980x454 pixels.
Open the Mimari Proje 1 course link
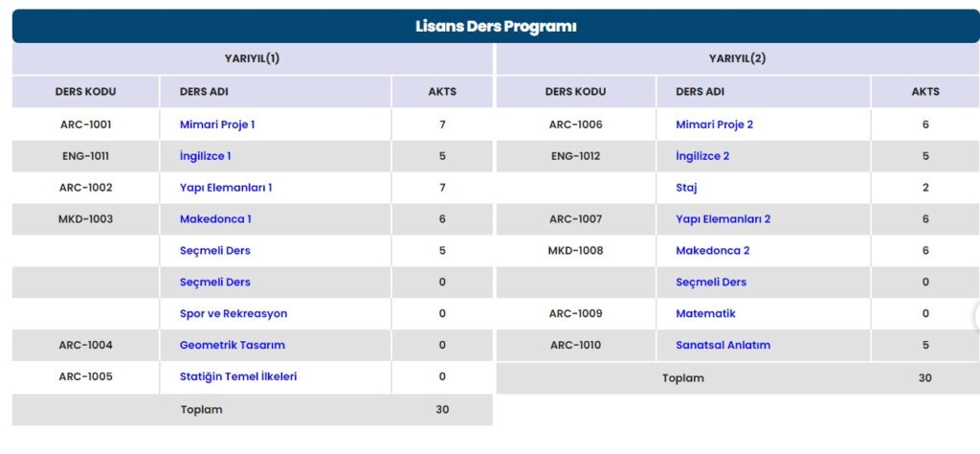(x=217, y=125)
